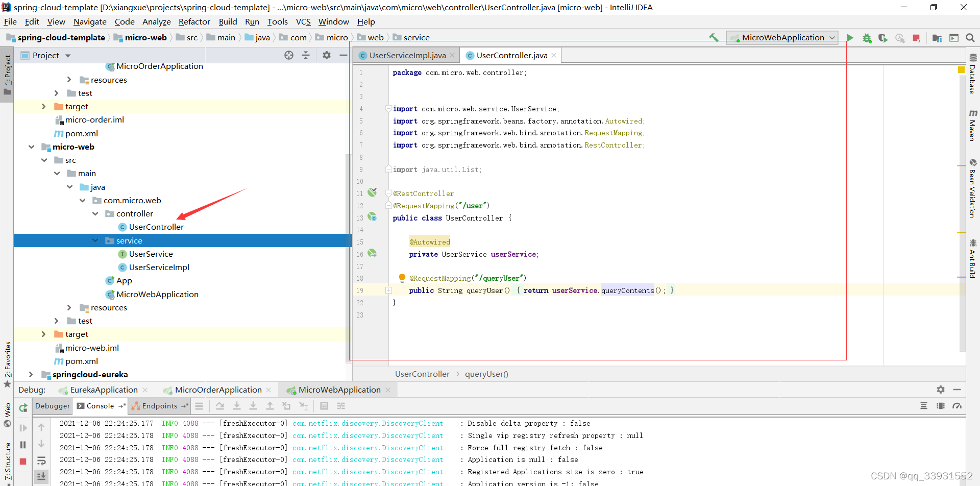Viewport: 980px width, 486px height.
Task: Click the Debug bug icon in toolbar
Action: click(x=867, y=38)
